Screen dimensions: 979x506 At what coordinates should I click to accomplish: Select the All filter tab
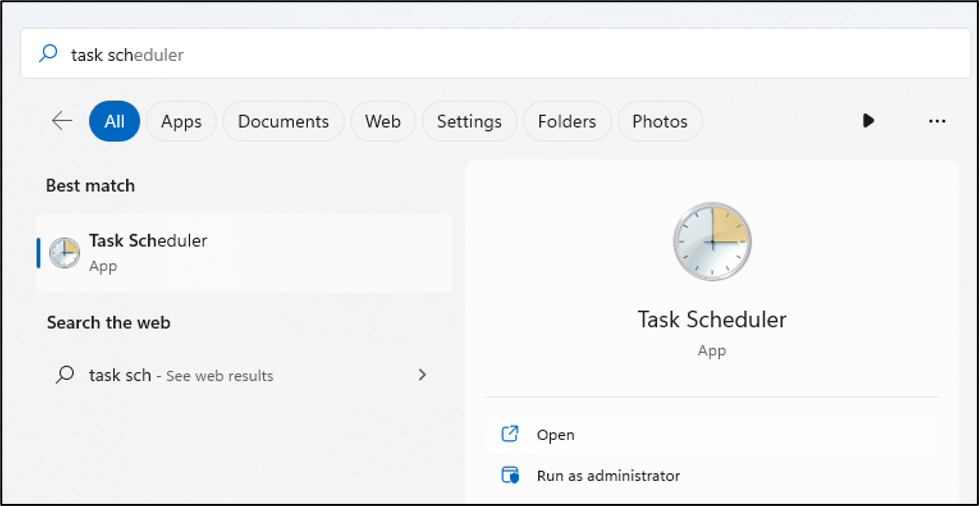(x=114, y=121)
